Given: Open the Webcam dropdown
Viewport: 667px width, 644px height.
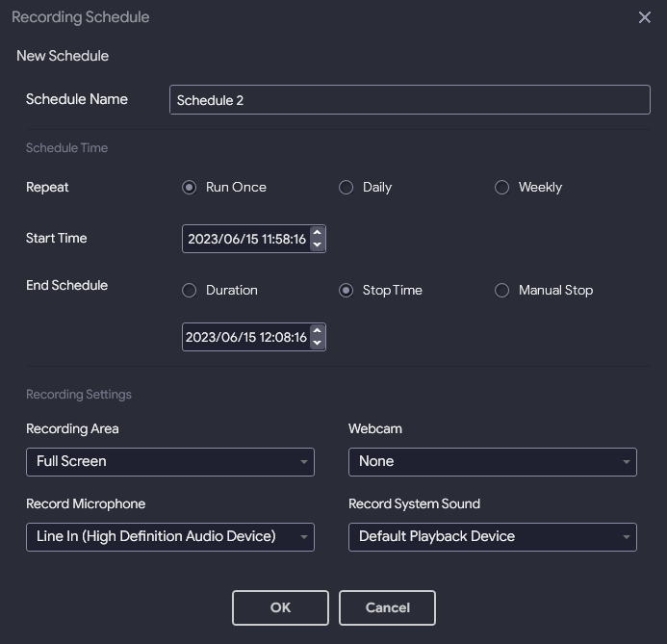Looking at the screenshot, I should 493,462.
